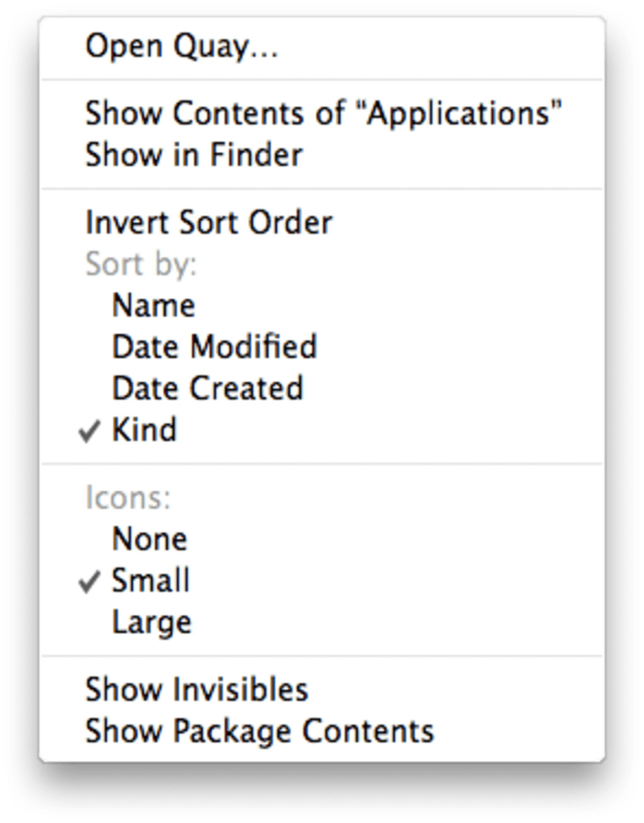Choose Show in Finder
The width and height of the screenshot is (644, 823).
click(194, 155)
